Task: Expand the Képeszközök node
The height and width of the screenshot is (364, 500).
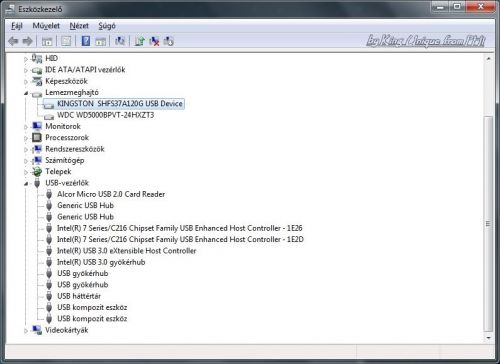Action: [26, 82]
